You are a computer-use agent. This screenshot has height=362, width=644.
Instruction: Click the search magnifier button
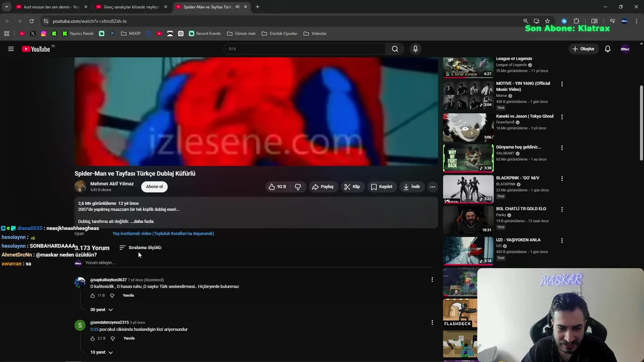(395, 49)
